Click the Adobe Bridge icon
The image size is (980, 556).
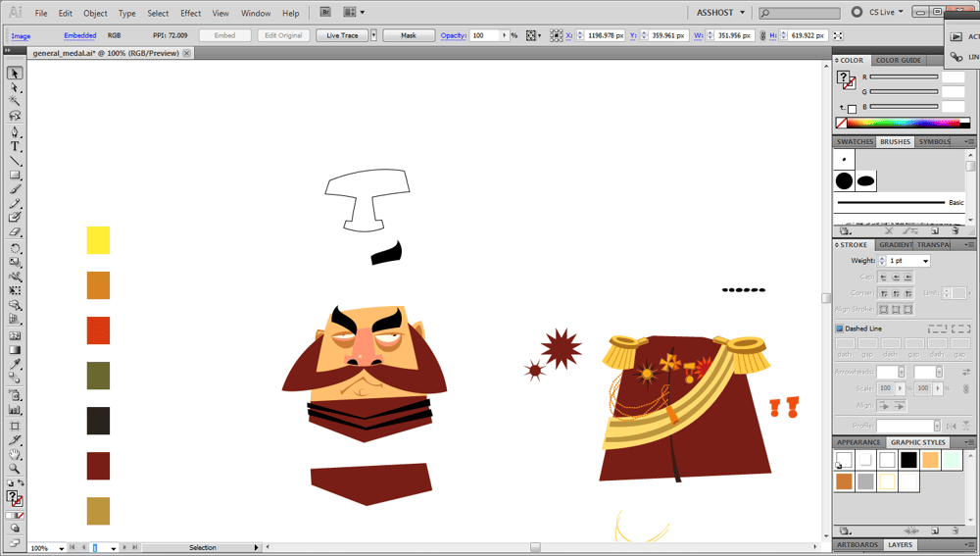[x=325, y=12]
